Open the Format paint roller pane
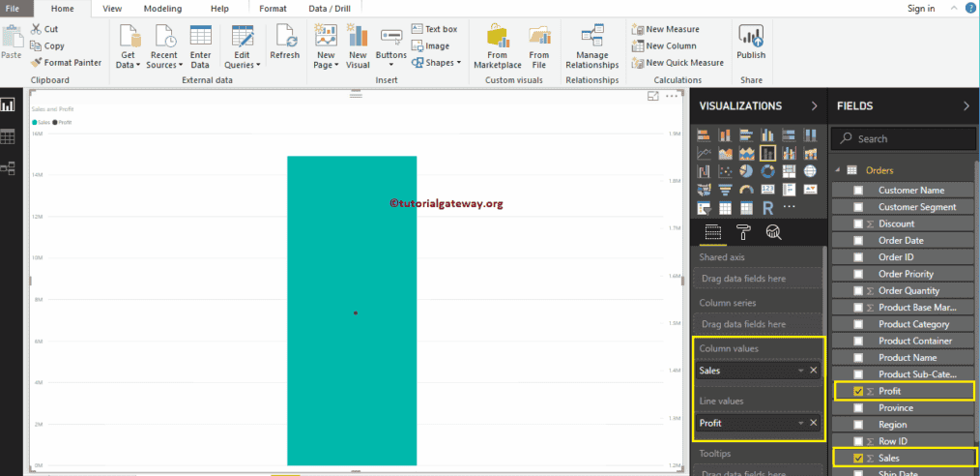The height and width of the screenshot is (476, 980). pyautogui.click(x=744, y=233)
